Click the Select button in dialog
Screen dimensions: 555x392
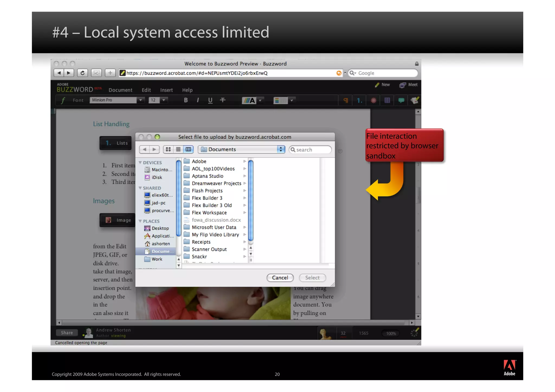tap(312, 278)
